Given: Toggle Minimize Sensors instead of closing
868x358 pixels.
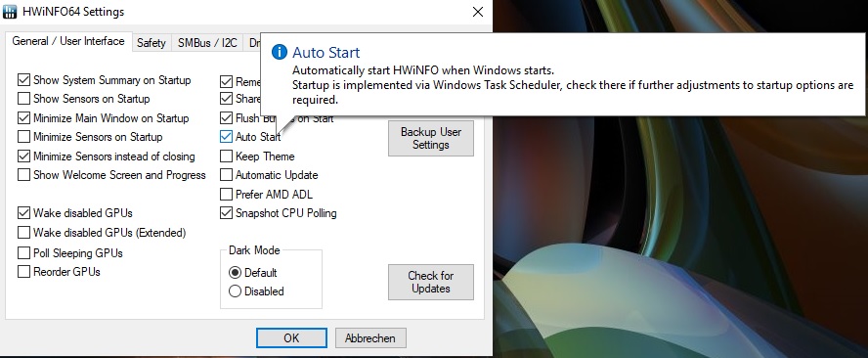Looking at the screenshot, I should pyautogui.click(x=23, y=157).
